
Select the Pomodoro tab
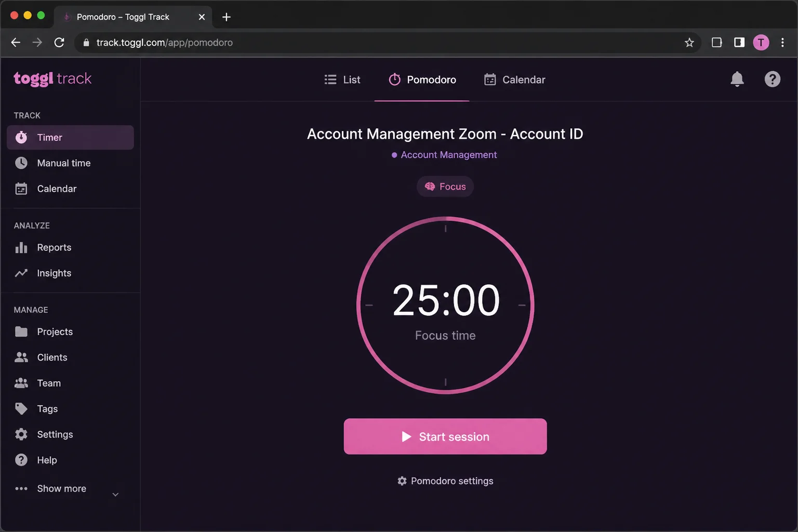click(422, 79)
